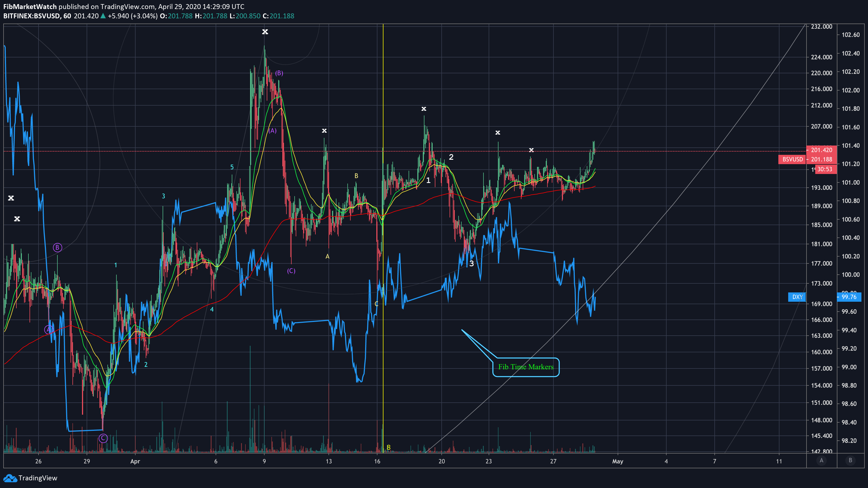Click the cyan wave label 4
The image size is (868, 488).
point(212,309)
